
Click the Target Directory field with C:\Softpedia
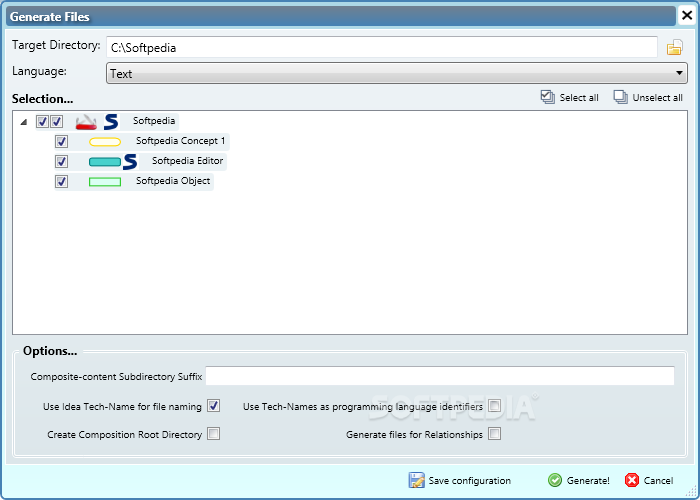tap(382, 47)
